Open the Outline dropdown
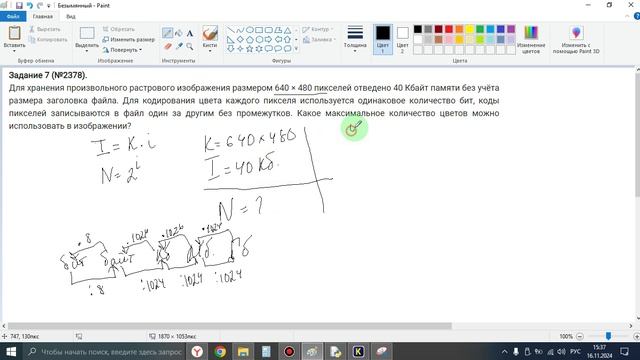The height and width of the screenshot is (360, 640). click(x=318, y=29)
